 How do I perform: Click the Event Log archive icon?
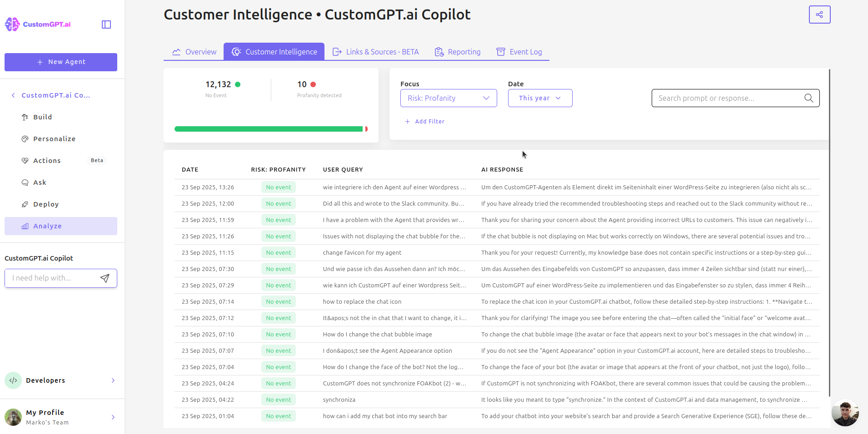501,52
